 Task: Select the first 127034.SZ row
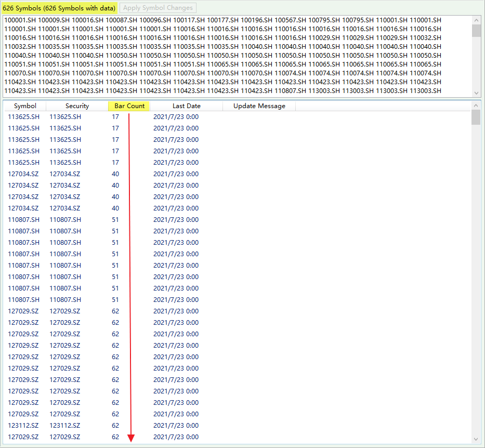(x=23, y=174)
